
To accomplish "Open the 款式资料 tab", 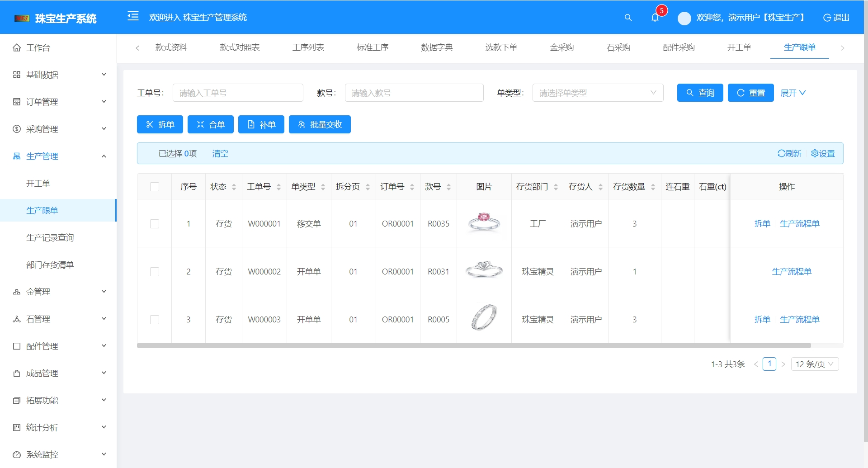I will point(171,47).
